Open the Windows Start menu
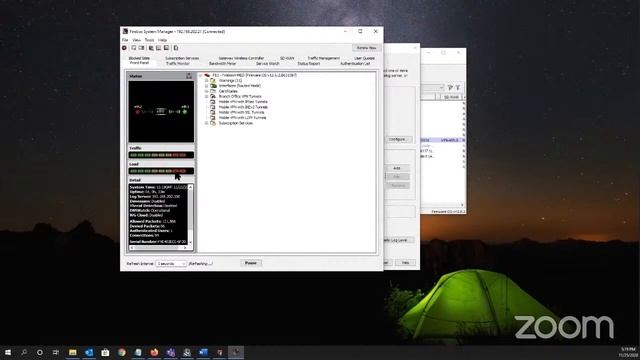 8,352
